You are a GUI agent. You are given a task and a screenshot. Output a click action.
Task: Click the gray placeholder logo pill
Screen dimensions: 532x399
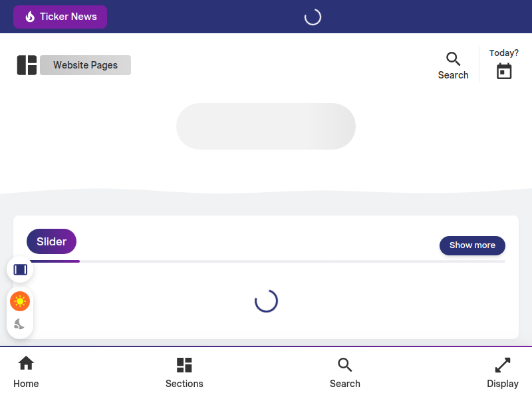[x=265, y=126]
